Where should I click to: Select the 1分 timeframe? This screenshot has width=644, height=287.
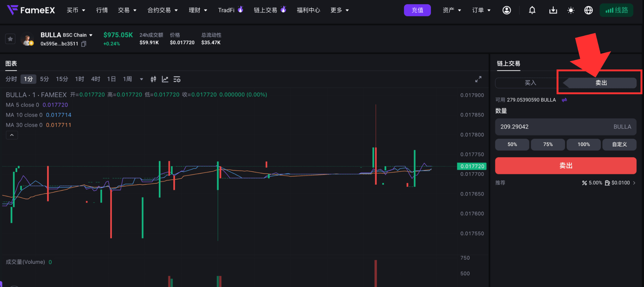(x=28, y=79)
